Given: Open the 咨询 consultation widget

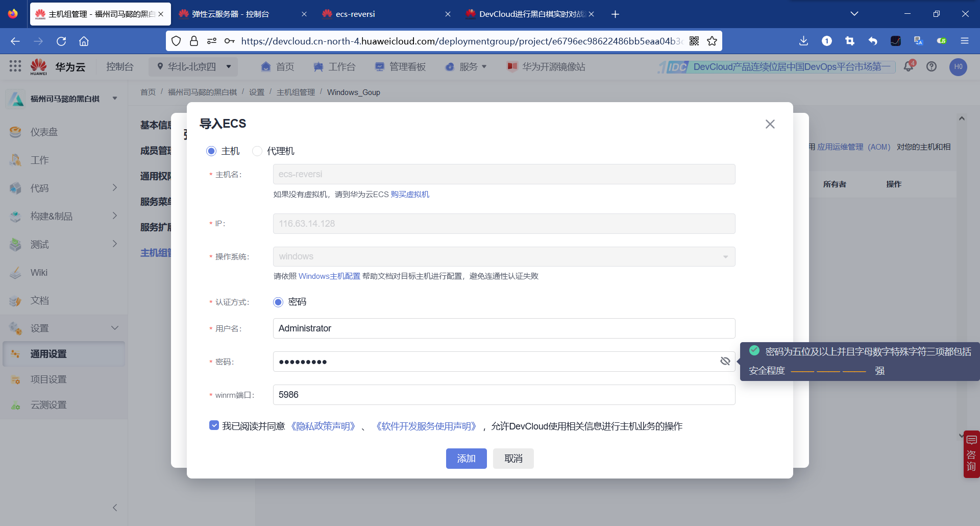Looking at the screenshot, I should click(971, 454).
